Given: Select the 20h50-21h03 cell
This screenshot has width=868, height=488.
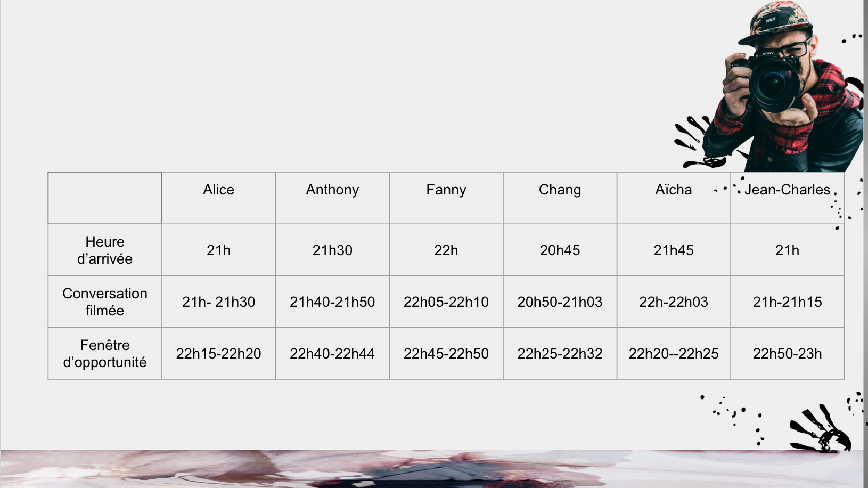Looking at the screenshot, I should pos(560,302).
